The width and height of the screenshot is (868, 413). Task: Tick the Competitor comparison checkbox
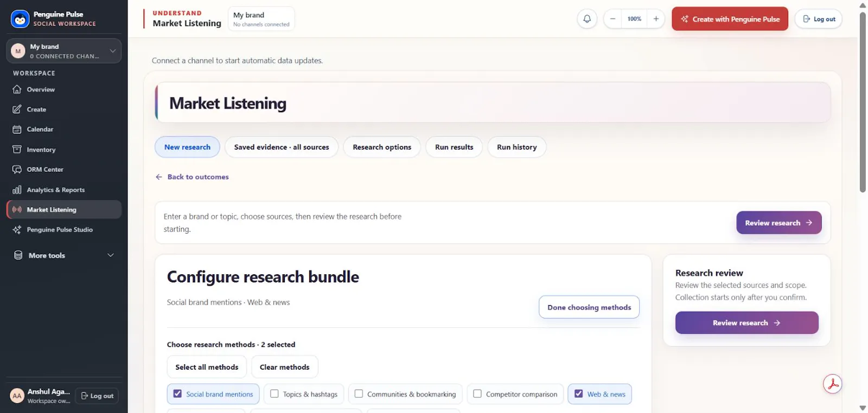coord(477,394)
